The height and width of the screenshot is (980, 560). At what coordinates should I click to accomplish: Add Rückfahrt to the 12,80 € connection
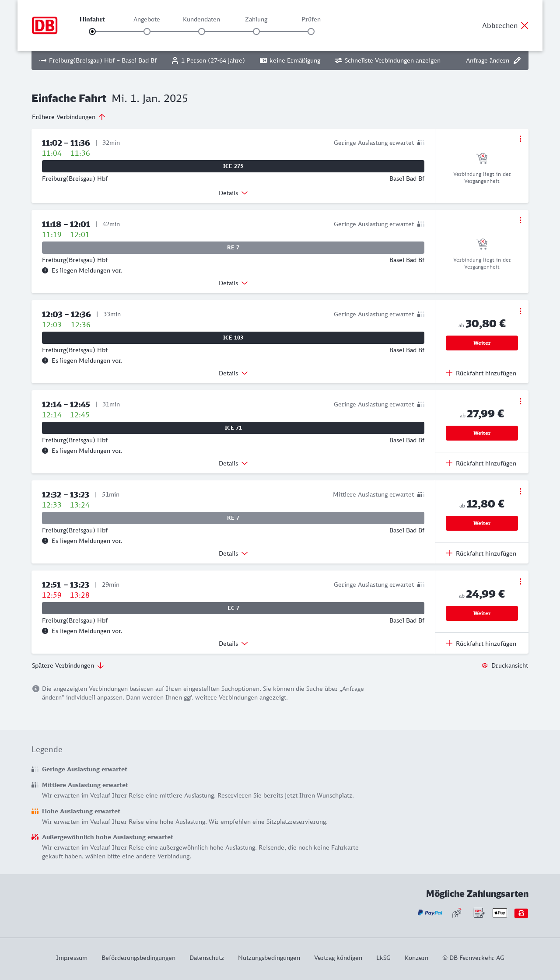[481, 553]
